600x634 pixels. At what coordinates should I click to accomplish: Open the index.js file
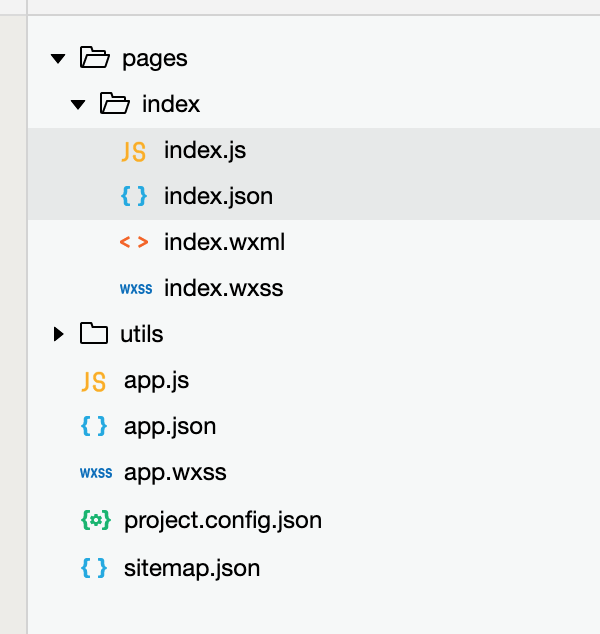click(x=314, y=151)
